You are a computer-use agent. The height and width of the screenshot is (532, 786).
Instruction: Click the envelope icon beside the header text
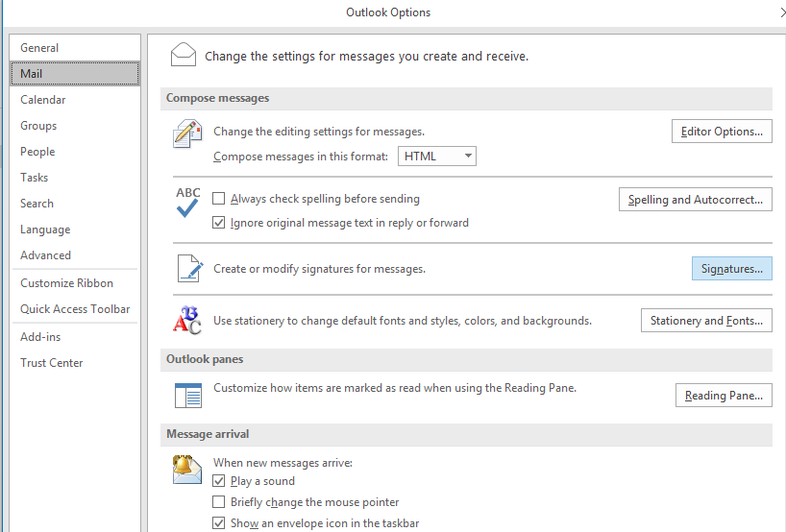184,55
